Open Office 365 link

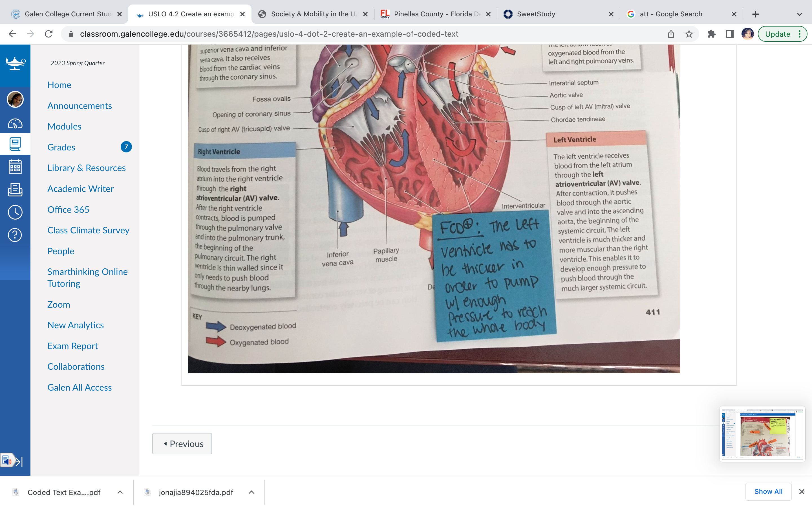[x=68, y=209]
